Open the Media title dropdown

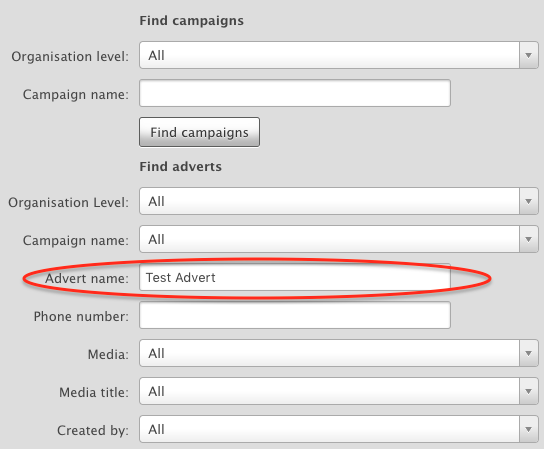coord(339,391)
